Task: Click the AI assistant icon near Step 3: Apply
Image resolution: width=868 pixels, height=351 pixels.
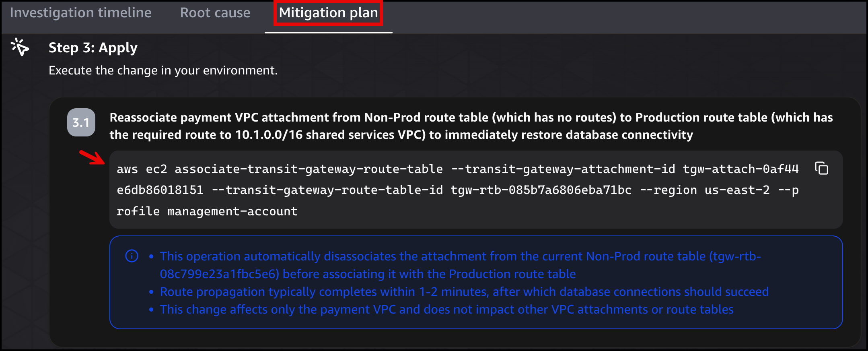Action: point(20,48)
